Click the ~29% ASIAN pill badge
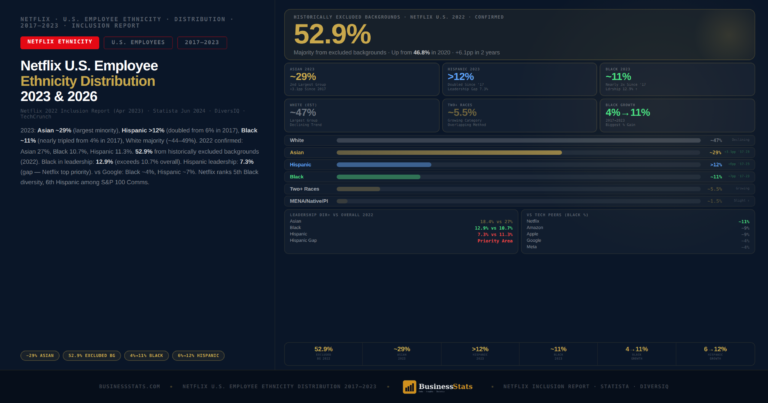The width and height of the screenshot is (768, 403). click(40, 356)
